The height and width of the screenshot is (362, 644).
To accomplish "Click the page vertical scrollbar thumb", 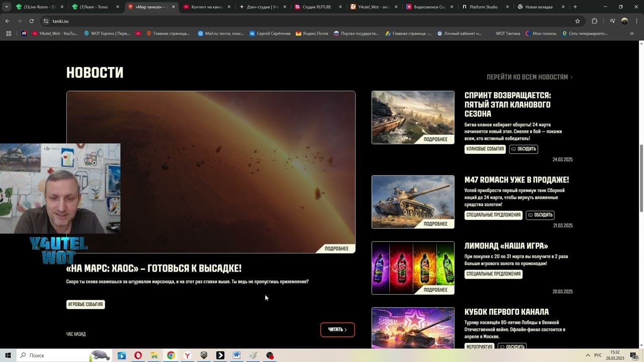I will pyautogui.click(x=640, y=178).
